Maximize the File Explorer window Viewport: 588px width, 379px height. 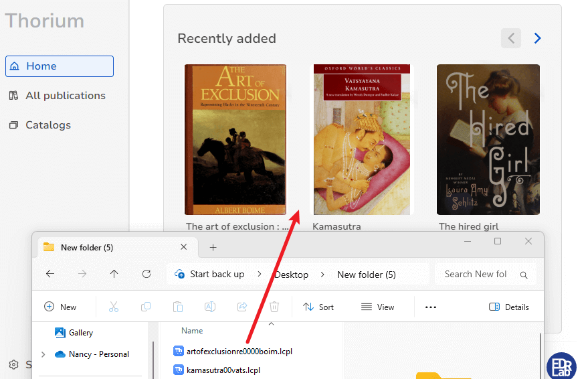tap(498, 241)
